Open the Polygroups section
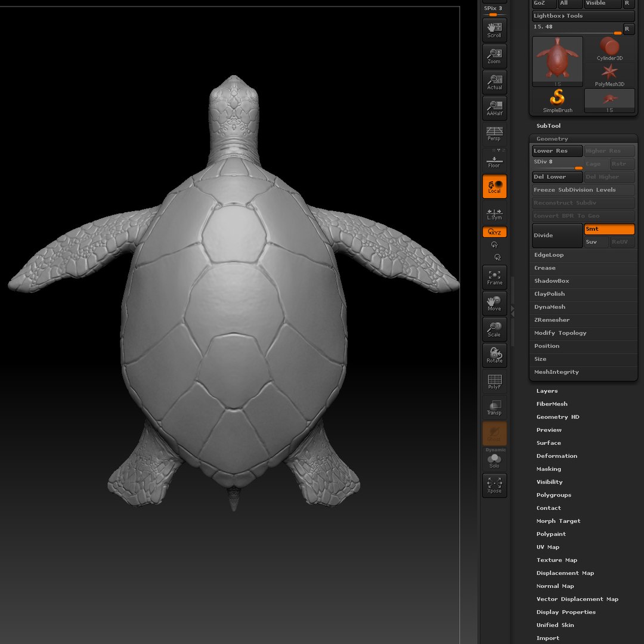 [553, 495]
